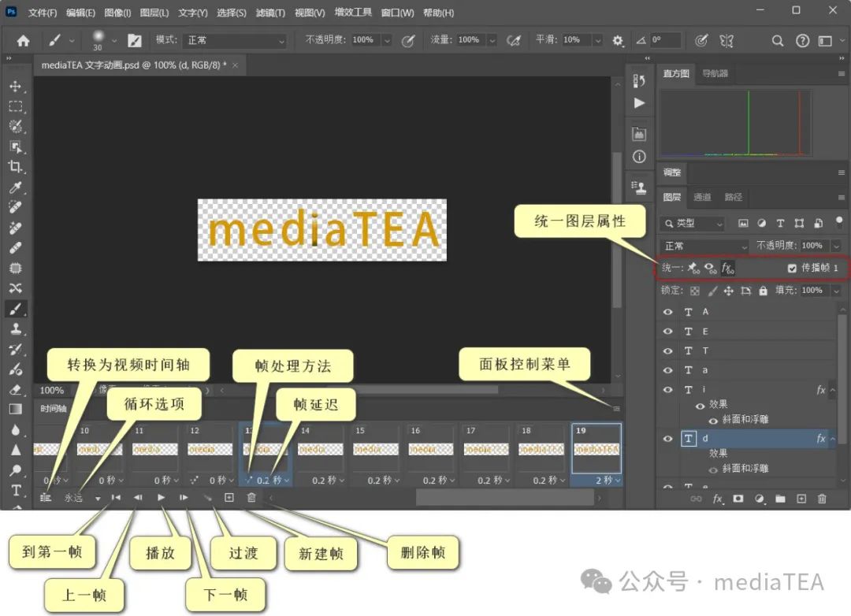Select the Clone Stamp tool
This screenshot has height=616, width=851.
(15, 329)
